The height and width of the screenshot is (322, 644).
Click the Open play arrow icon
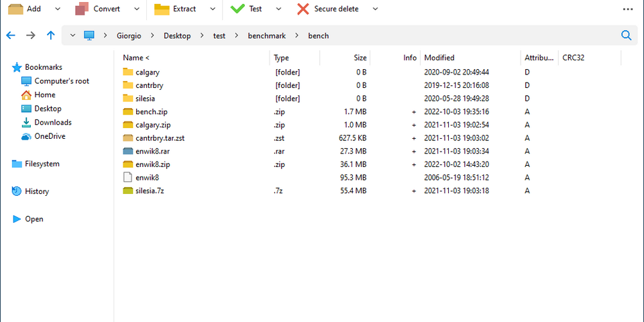click(x=17, y=219)
